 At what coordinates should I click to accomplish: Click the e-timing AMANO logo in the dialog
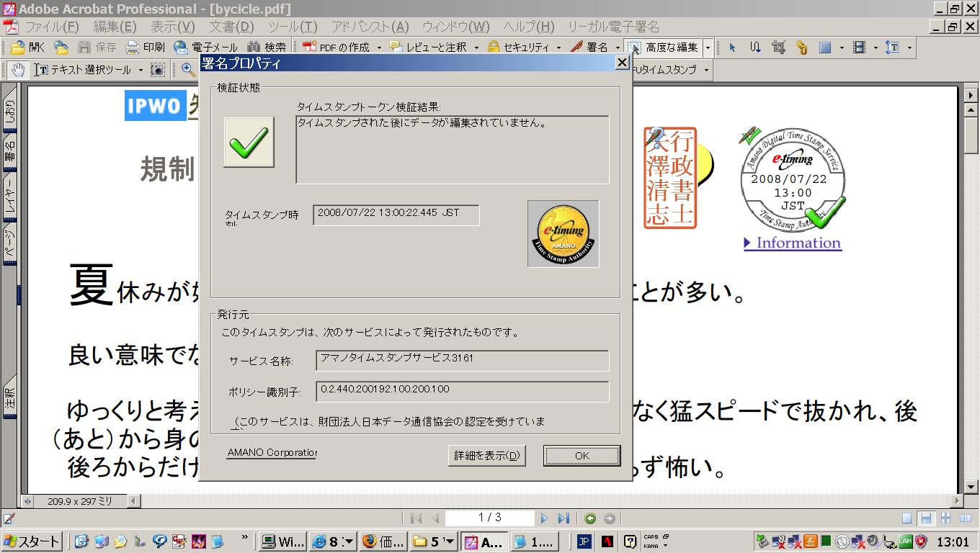(563, 234)
